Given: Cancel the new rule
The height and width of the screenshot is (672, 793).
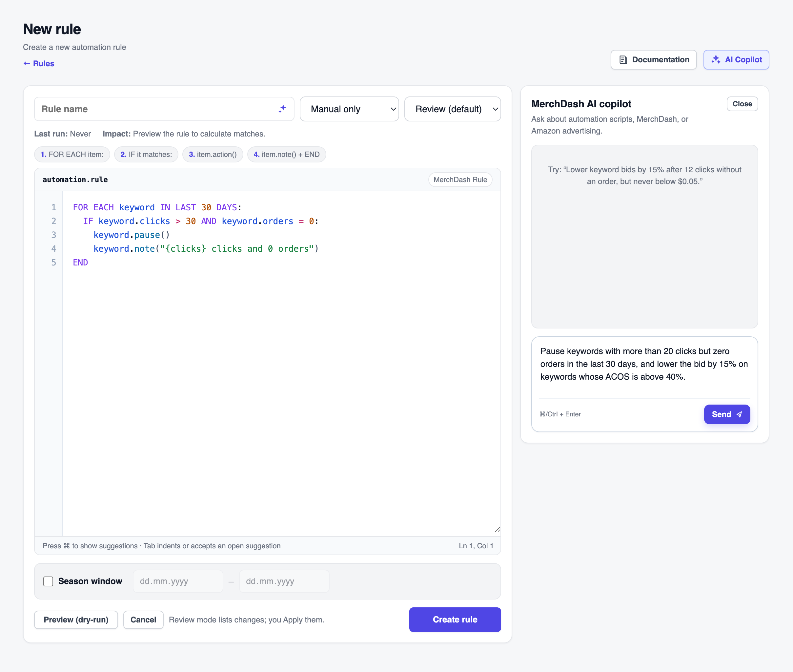Looking at the screenshot, I should 143,620.
